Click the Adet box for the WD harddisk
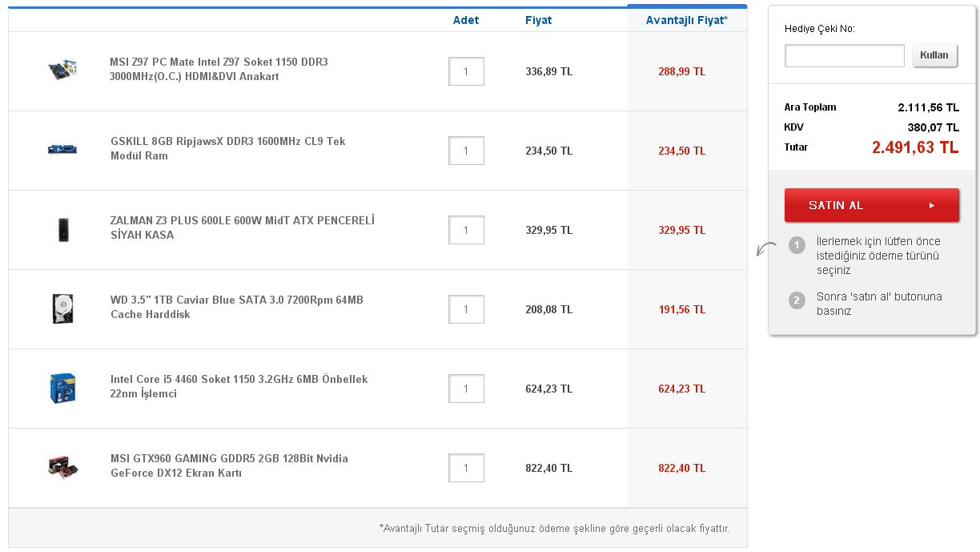The width and height of the screenshot is (980, 552). (x=466, y=309)
